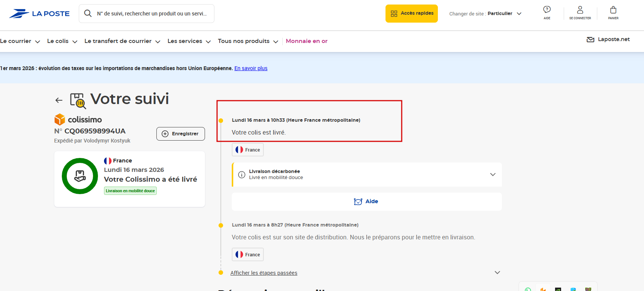Click the parcel tracking magnifier icon
The width and height of the screenshot is (644, 291).
pos(78,101)
